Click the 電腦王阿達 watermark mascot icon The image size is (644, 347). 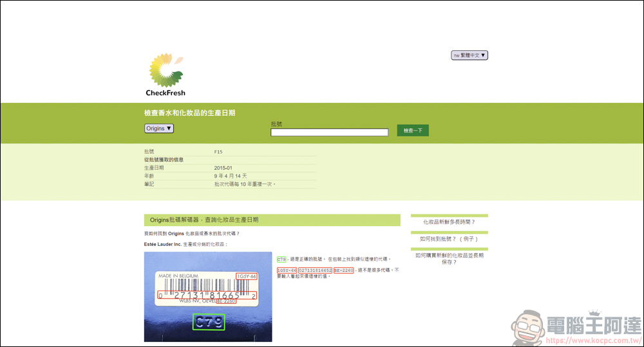click(528, 327)
